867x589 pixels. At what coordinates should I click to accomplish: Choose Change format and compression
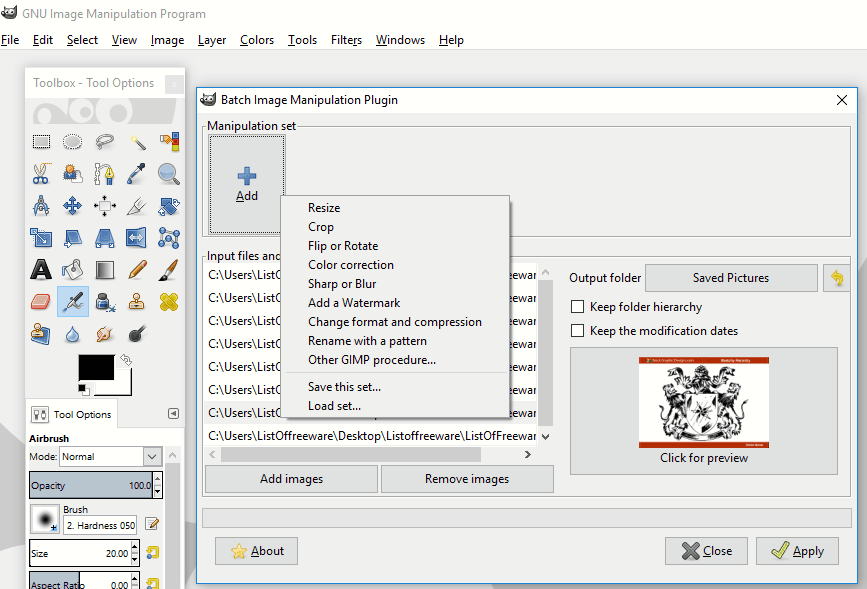(x=395, y=322)
